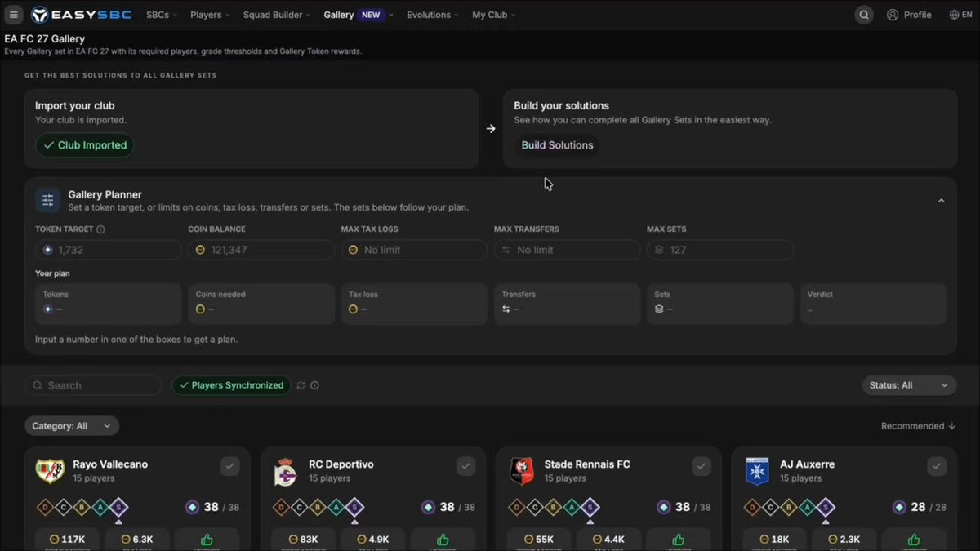
Task: Click the refresh icon beside Players Synchronized
Action: click(301, 385)
